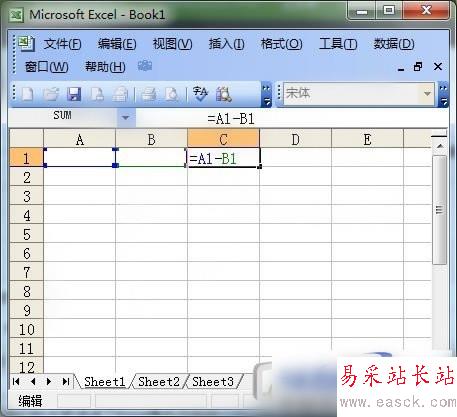This screenshot has width=457, height=417.
Task: Switch to Sheet3 tab
Action: pos(213,381)
